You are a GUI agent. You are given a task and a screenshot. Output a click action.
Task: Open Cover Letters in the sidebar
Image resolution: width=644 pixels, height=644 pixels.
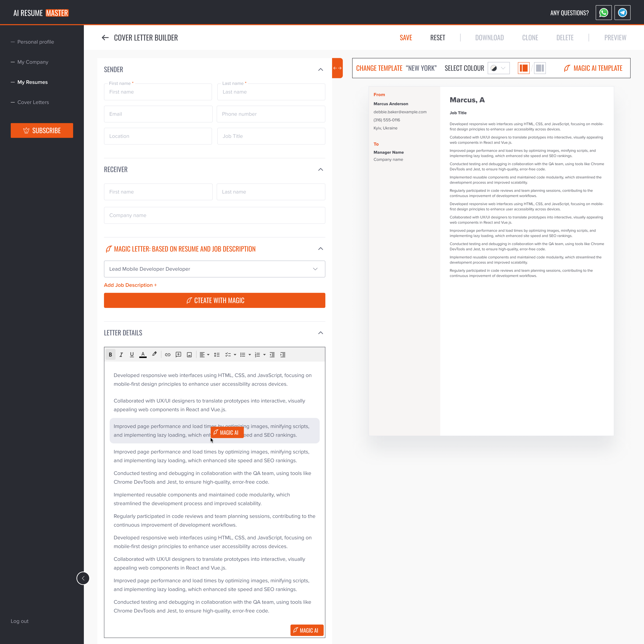coord(33,102)
